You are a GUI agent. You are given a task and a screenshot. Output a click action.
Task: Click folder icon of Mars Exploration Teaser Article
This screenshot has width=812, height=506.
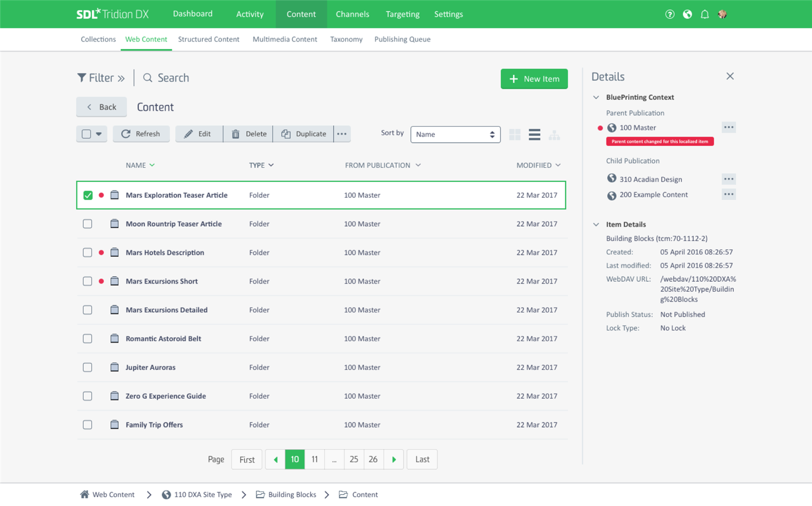(x=115, y=195)
